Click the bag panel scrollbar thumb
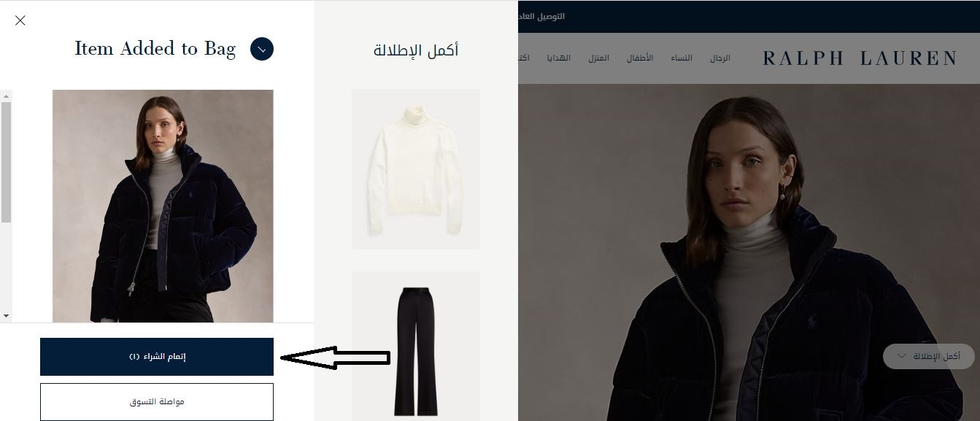The width and height of the screenshot is (980, 421). point(6,162)
